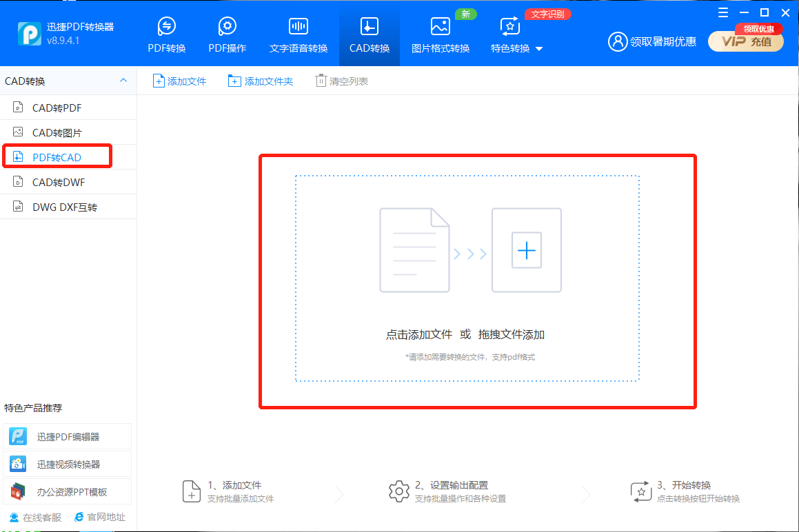Click the CAD转DWF file icon

coord(18,181)
